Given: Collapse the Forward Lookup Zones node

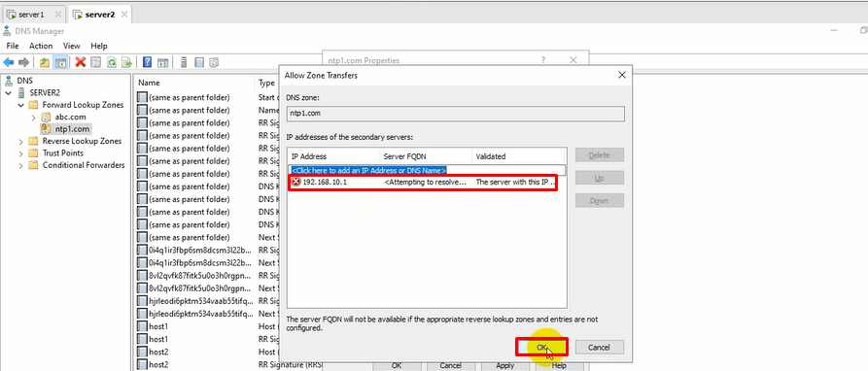Looking at the screenshot, I should pyautogui.click(x=21, y=105).
